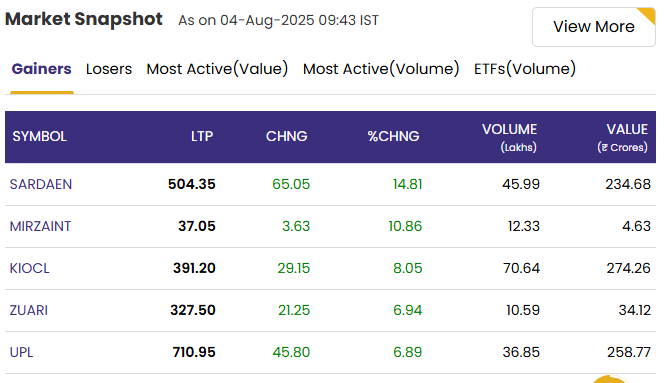Click the yellow circular icon at bottom right
Image resolution: width=664 pixels, height=383 pixels.
click(x=610, y=379)
